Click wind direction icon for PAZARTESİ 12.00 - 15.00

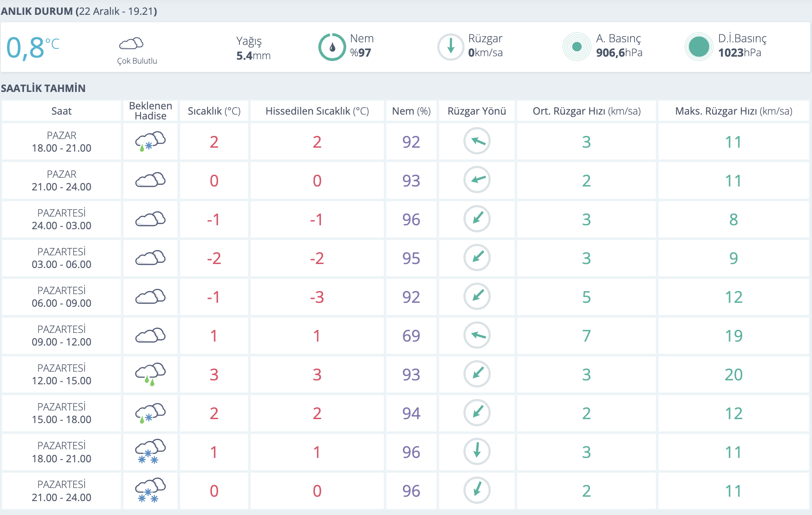[477, 374]
